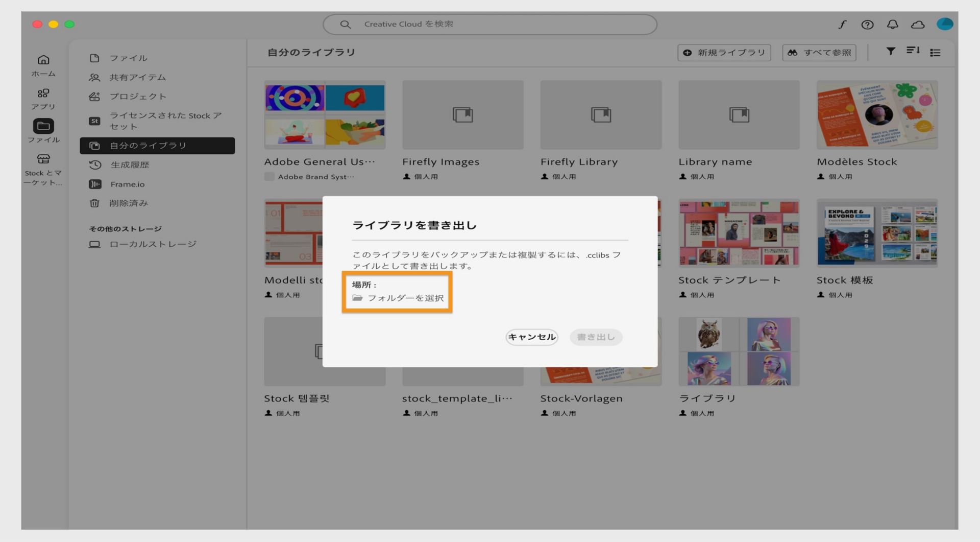Open the Adobe General Us… library thumbnail
This screenshot has height=542, width=980.
pos(325,115)
